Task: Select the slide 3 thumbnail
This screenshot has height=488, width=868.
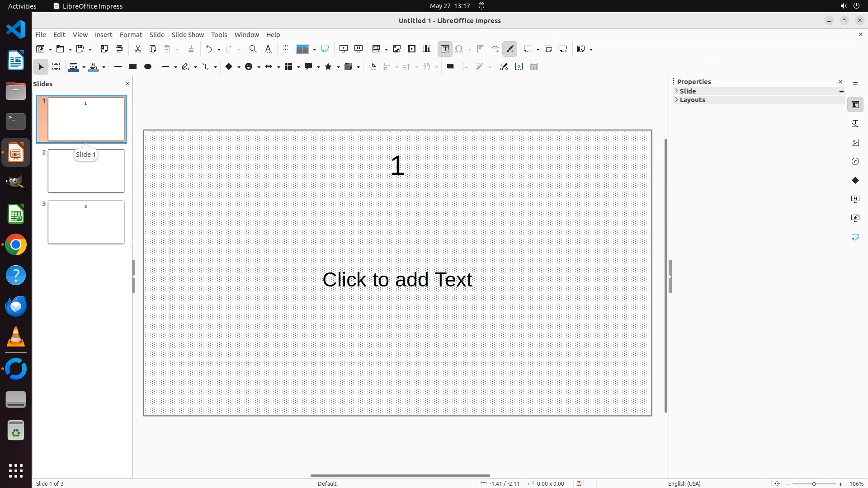Action: (86, 222)
